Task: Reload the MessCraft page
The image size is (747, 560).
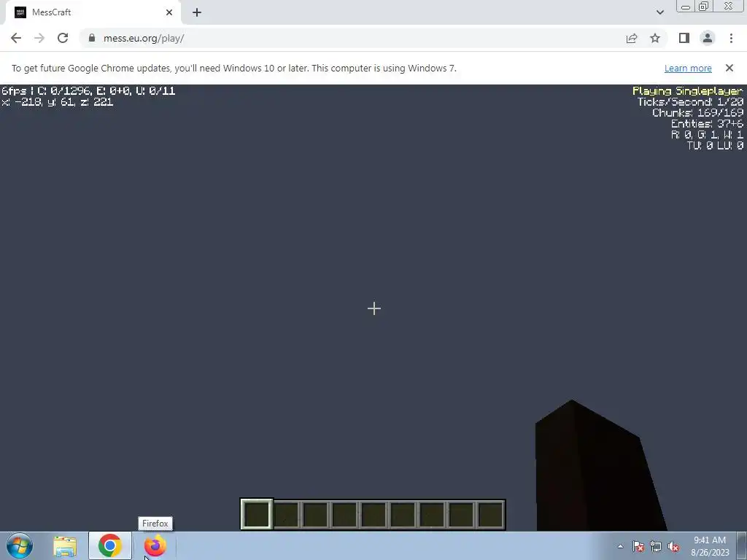Action: coord(63,38)
